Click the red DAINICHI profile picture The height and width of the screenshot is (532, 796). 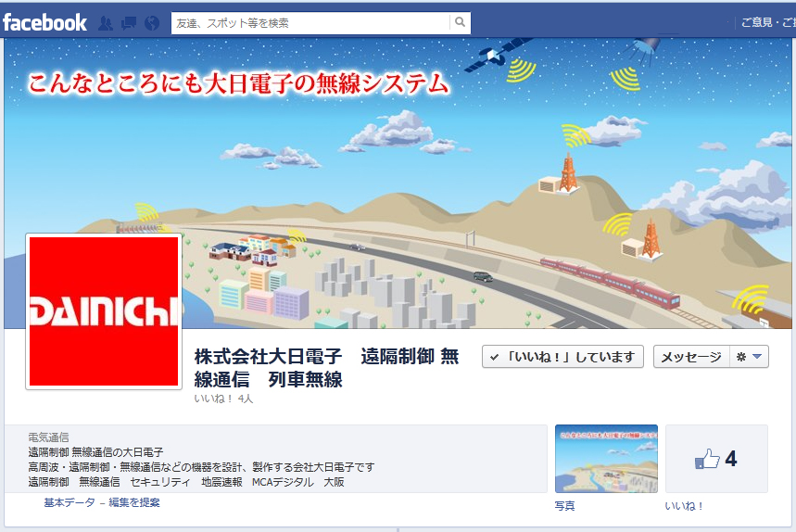pyautogui.click(x=104, y=311)
